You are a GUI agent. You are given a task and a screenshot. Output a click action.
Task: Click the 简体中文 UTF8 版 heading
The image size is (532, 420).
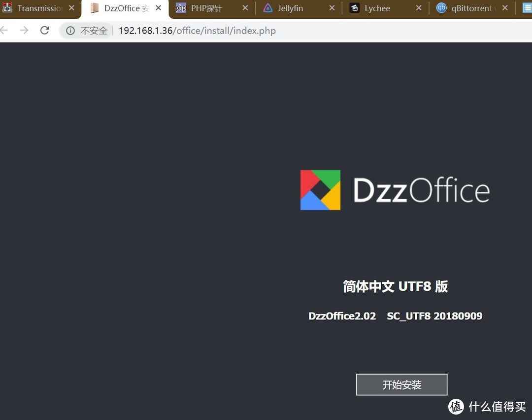click(x=395, y=286)
